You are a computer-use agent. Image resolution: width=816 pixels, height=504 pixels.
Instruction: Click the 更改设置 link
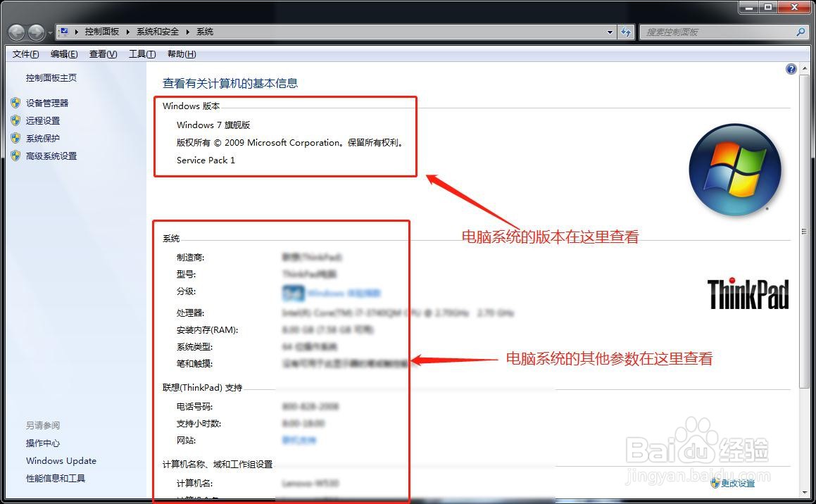[737, 484]
